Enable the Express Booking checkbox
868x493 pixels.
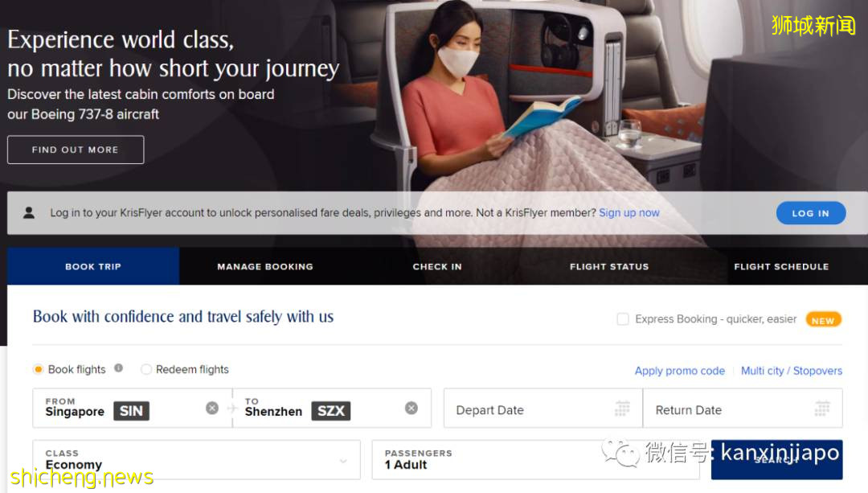pyautogui.click(x=623, y=319)
